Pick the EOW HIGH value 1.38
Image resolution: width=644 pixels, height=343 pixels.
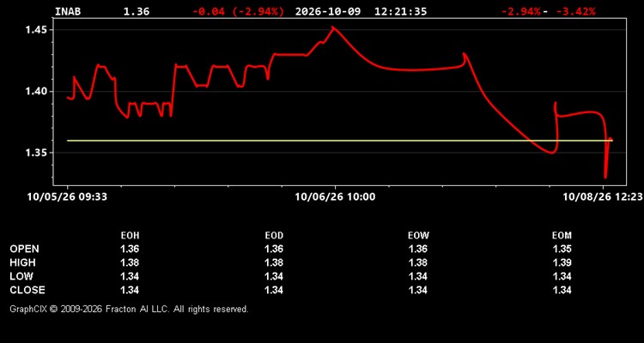(418, 262)
